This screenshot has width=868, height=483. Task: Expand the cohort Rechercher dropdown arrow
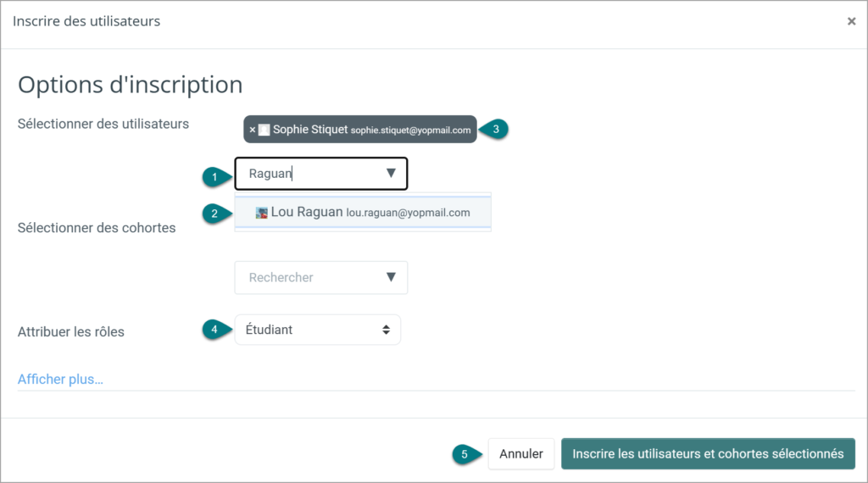pos(391,276)
